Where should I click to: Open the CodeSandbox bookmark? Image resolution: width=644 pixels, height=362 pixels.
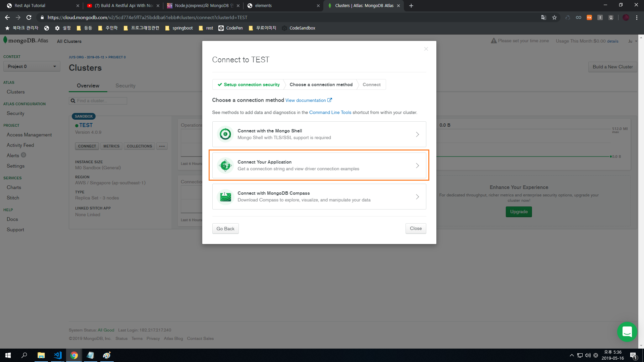[299, 28]
